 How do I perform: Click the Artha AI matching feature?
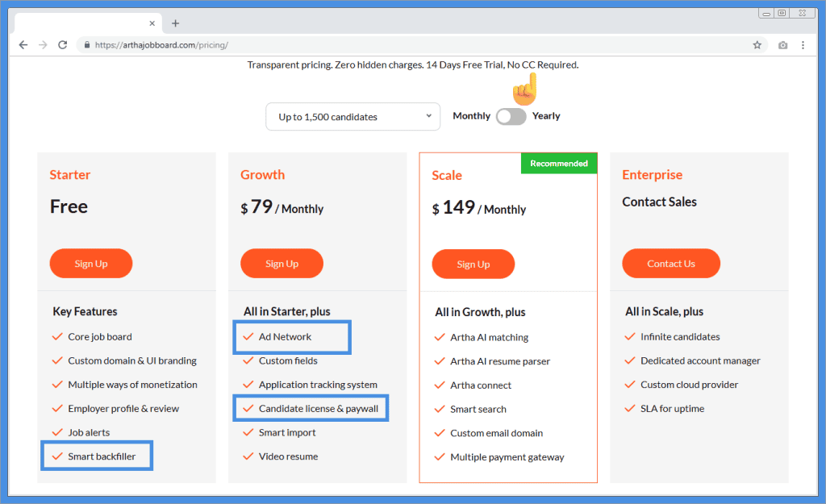click(x=490, y=337)
